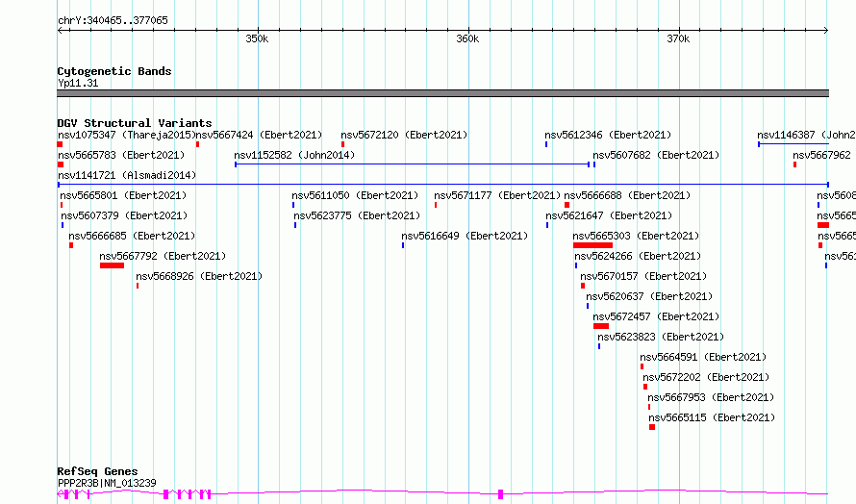856x504 pixels.
Task: Open variant nsv5611050 (Ebert2021)
Action: pyautogui.click(x=355, y=195)
